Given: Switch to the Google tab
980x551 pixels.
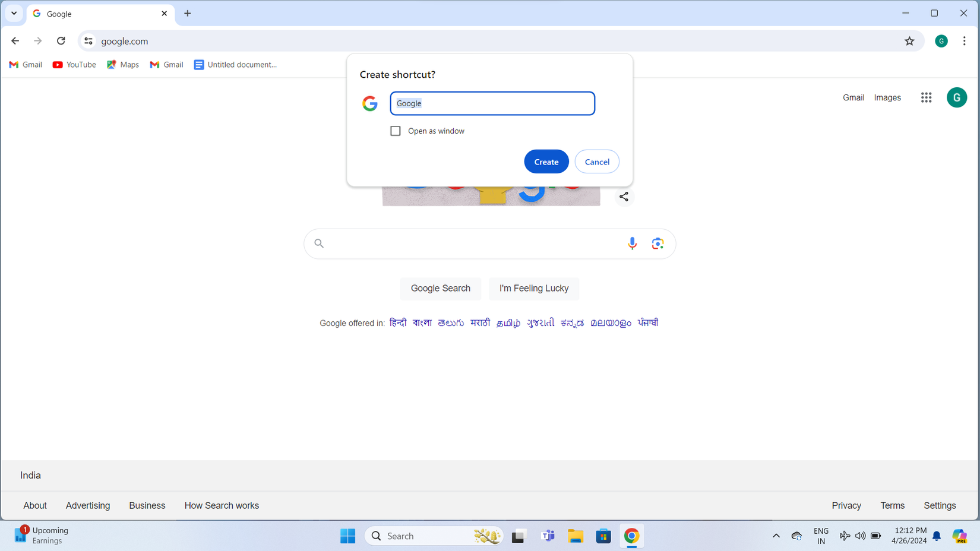Looking at the screenshot, I should click(x=95, y=14).
